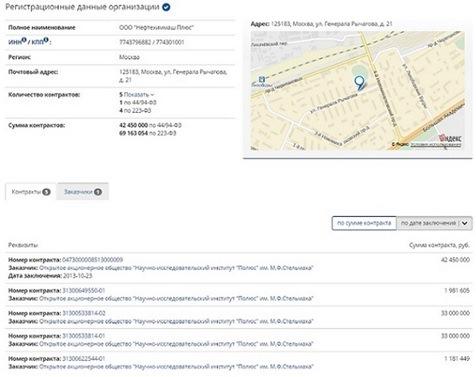
Task: Click the count badge on Контракты tab
Action: [46, 192]
